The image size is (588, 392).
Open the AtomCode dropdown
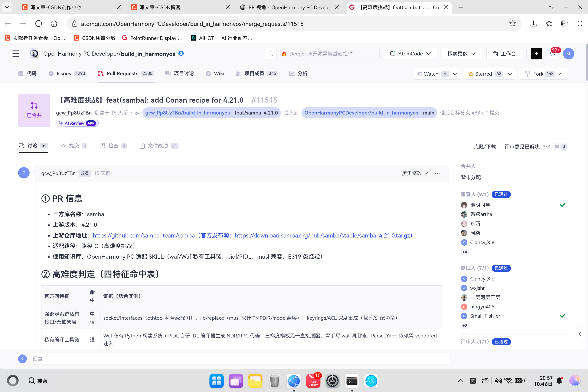(x=410, y=54)
